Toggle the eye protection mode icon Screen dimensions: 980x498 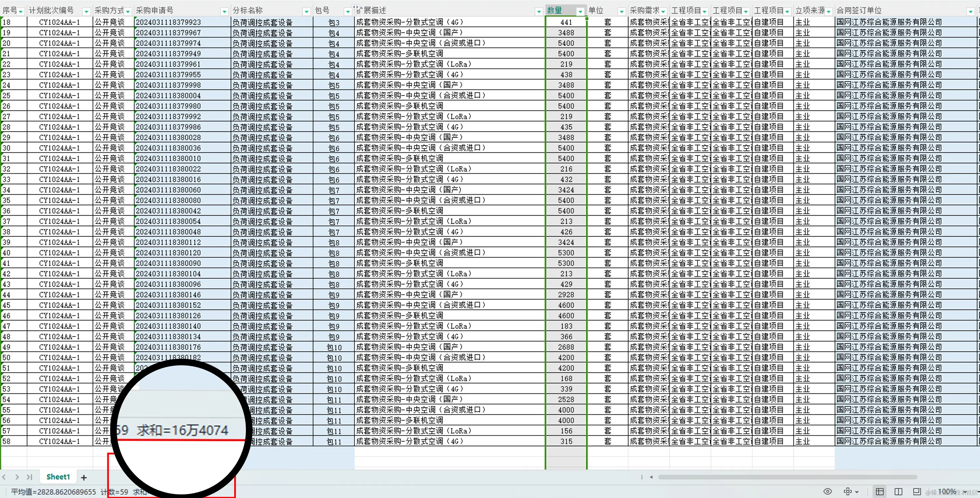828,491
